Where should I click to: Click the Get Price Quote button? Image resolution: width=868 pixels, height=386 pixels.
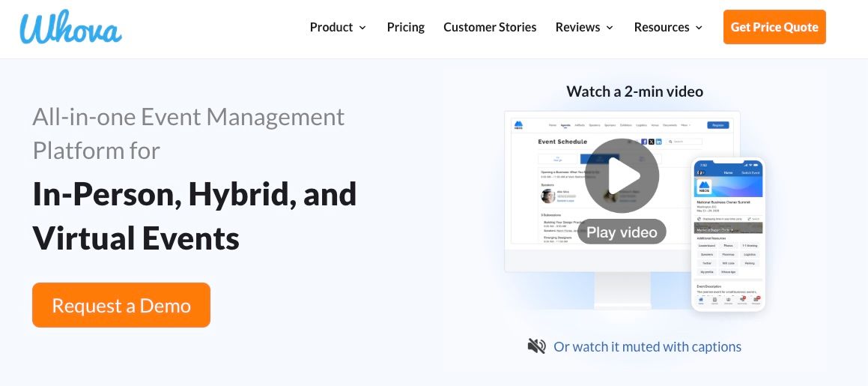tap(774, 27)
